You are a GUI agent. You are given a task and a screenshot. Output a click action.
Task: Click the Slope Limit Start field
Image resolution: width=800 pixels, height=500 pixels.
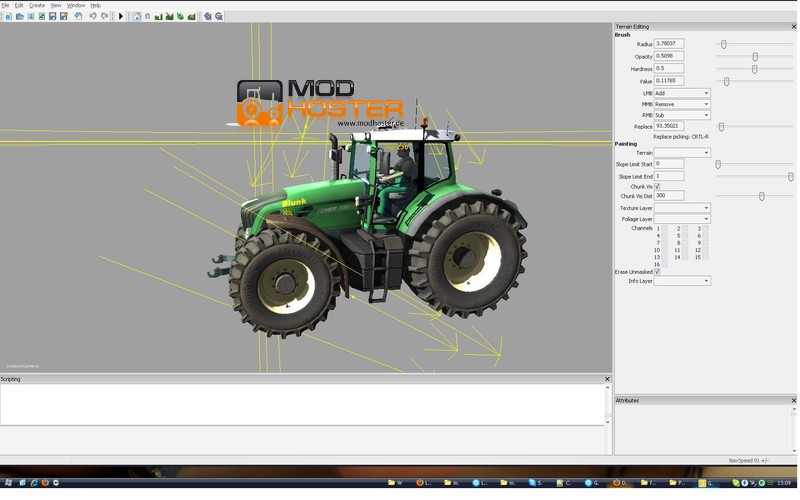pos(669,164)
